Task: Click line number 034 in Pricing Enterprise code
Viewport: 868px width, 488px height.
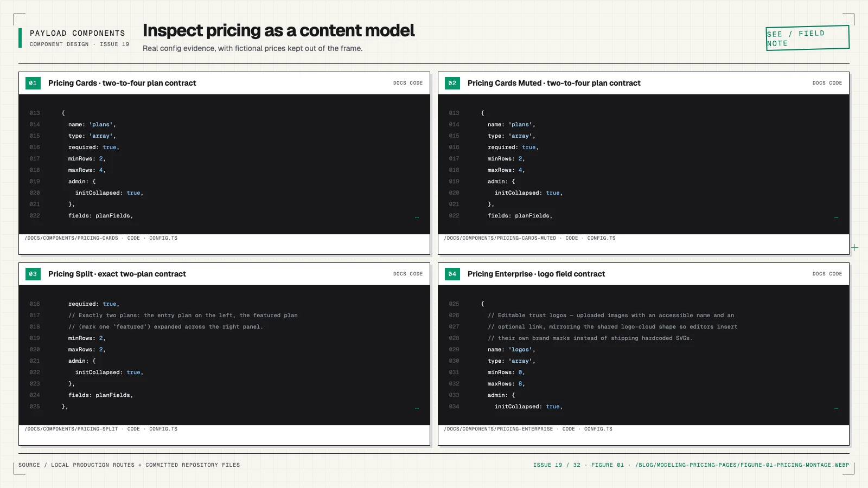Action: pyautogui.click(x=454, y=407)
